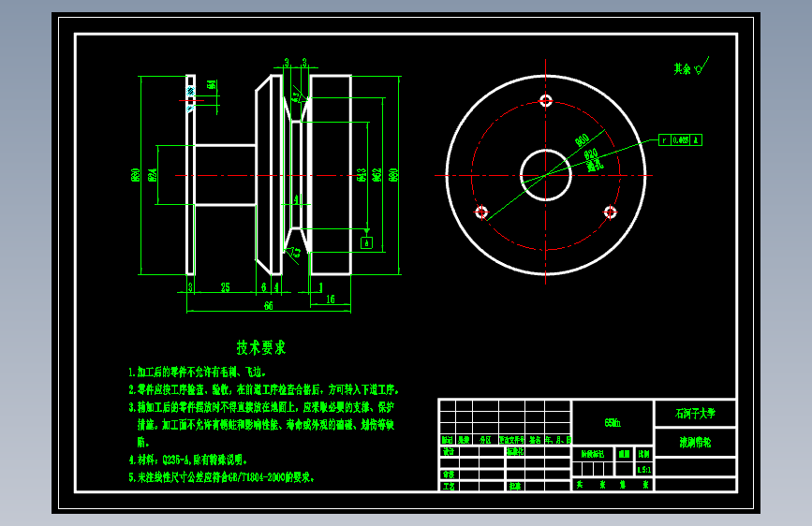The height and width of the screenshot is (526, 812).
Task: Click the part name cell below 石河子大学
Action: (x=695, y=442)
